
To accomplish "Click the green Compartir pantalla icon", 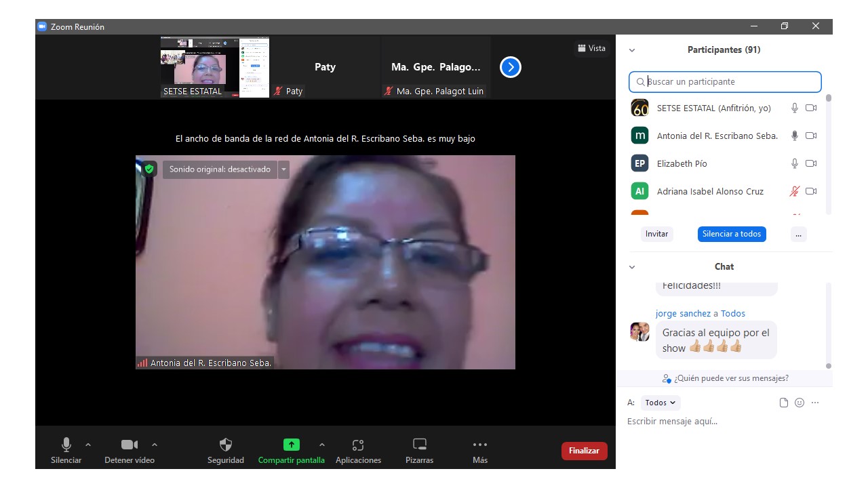I will click(x=291, y=445).
